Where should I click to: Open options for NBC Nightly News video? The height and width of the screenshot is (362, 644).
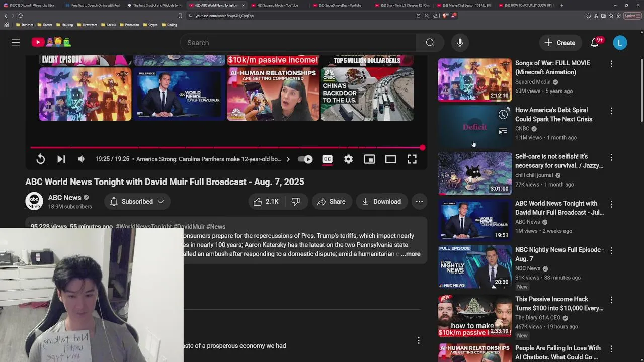[611, 250]
